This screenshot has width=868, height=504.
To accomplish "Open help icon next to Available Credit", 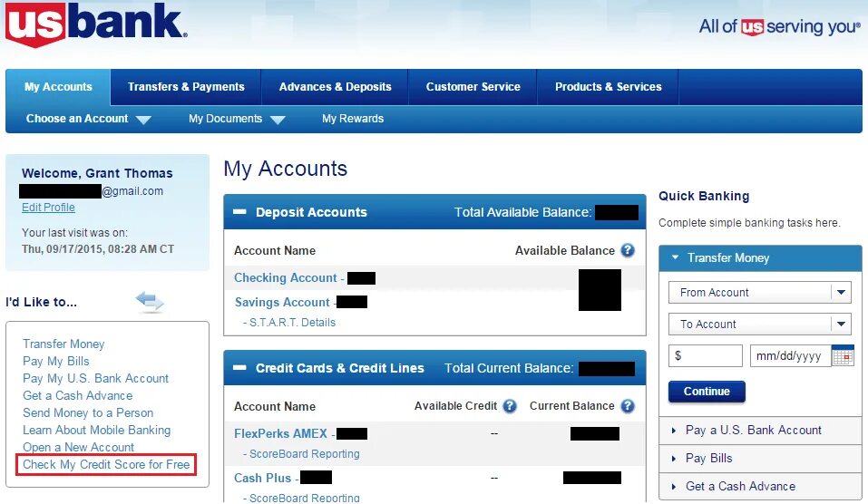I will [510, 406].
